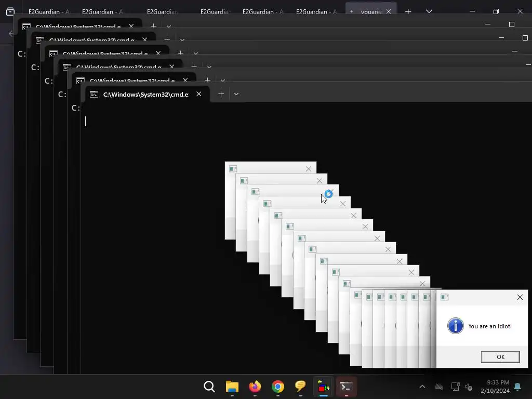Minimize the browser window

point(472,11)
